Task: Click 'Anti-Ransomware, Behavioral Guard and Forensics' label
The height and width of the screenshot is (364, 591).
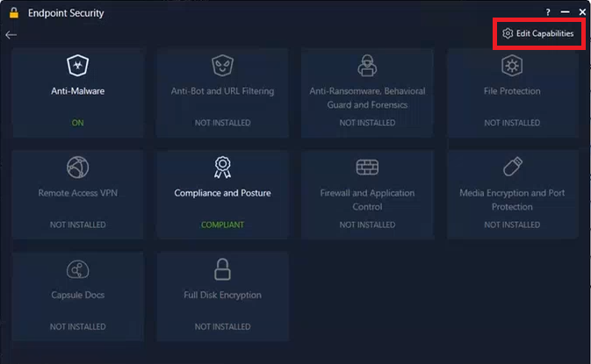Action: tap(367, 98)
